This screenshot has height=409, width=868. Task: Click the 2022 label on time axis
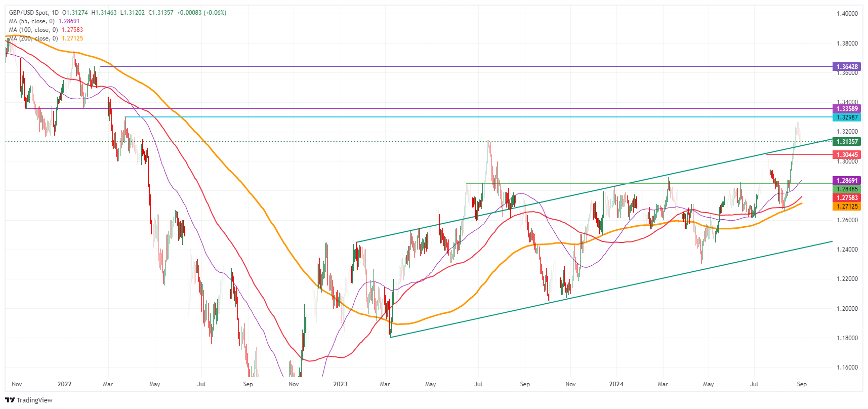[65, 384]
